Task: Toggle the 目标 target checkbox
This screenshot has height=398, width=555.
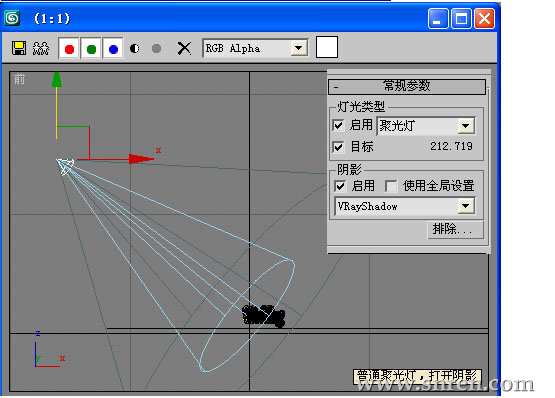Action: (338, 147)
